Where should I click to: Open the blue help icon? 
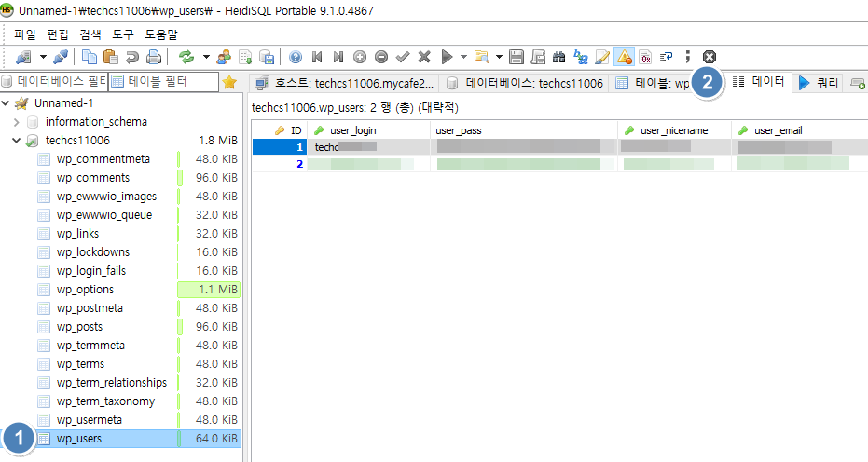click(x=296, y=57)
